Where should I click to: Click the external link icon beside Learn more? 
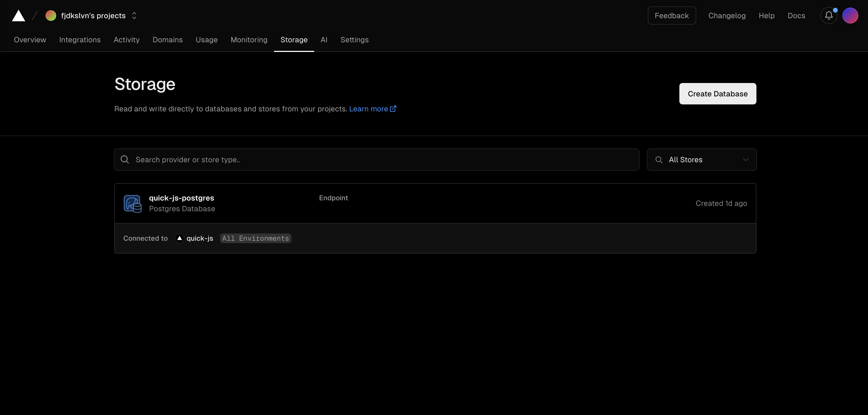coord(393,109)
